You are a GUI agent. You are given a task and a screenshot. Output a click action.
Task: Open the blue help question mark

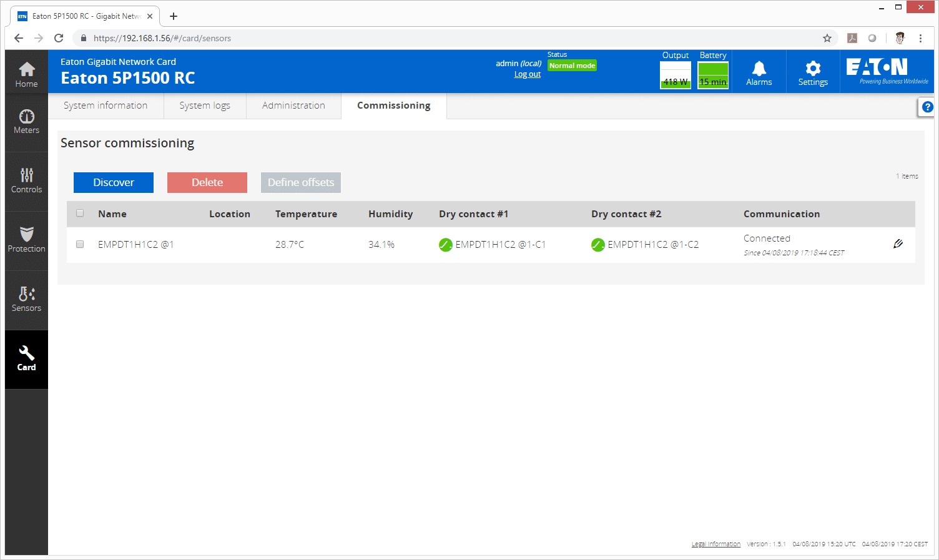(927, 107)
